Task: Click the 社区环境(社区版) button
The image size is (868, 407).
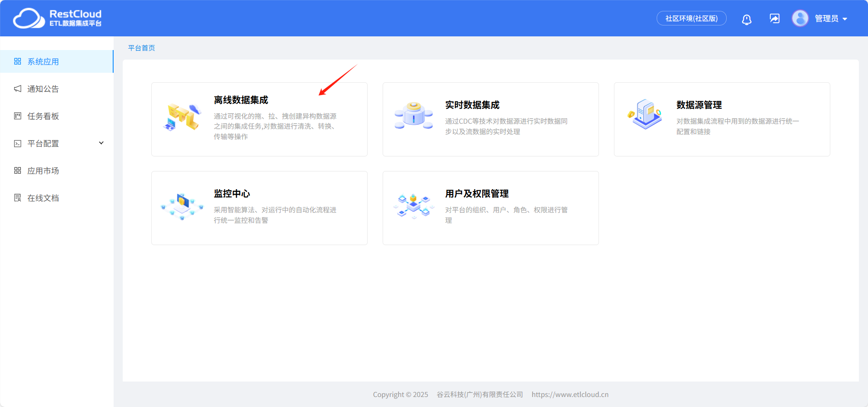Action: coord(692,18)
